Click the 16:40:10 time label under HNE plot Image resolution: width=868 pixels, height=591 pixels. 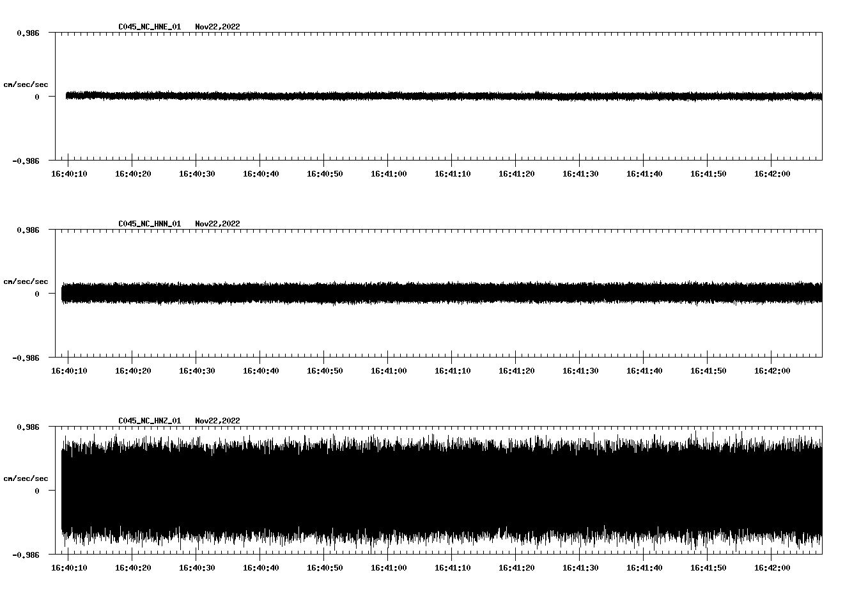(x=69, y=174)
